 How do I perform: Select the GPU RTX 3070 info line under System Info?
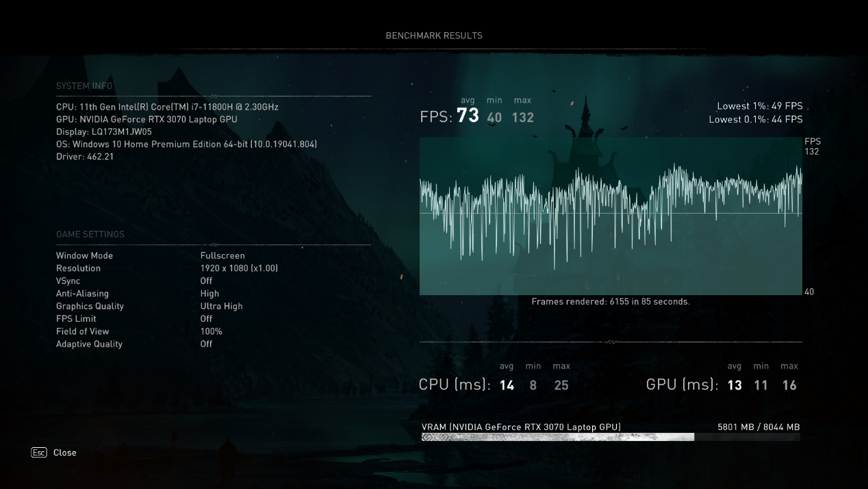146,119
